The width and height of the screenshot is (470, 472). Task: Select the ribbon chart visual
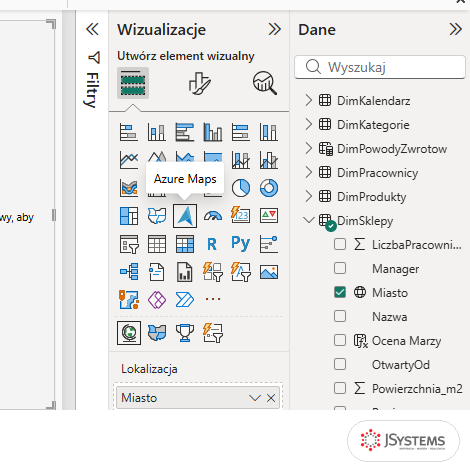click(x=129, y=188)
